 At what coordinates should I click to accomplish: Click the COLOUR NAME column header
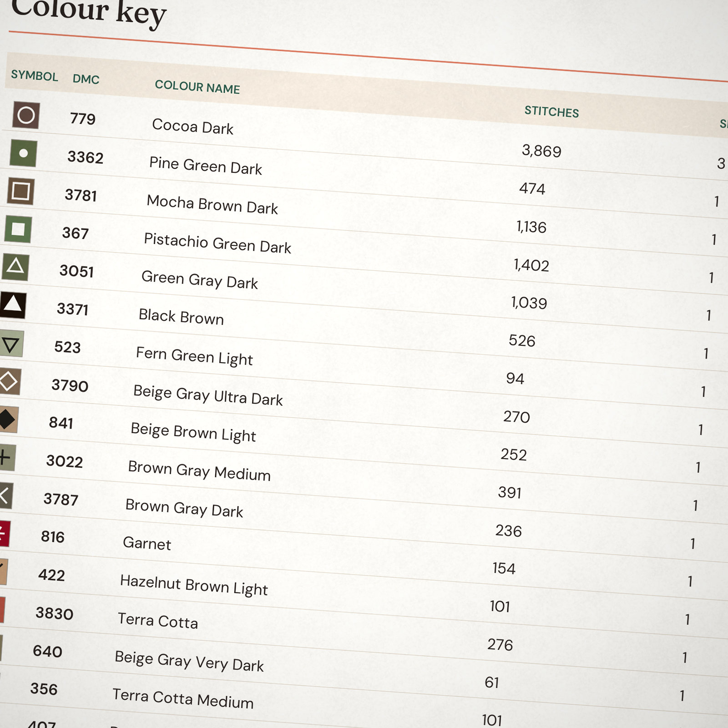[x=197, y=87]
